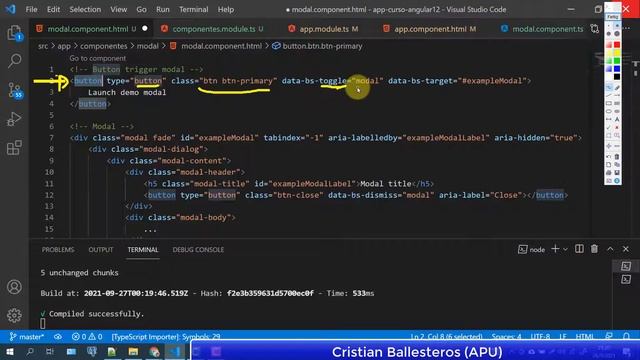This screenshot has height=360, width=640.
Task: Open the File menu
Action: click(31, 9)
